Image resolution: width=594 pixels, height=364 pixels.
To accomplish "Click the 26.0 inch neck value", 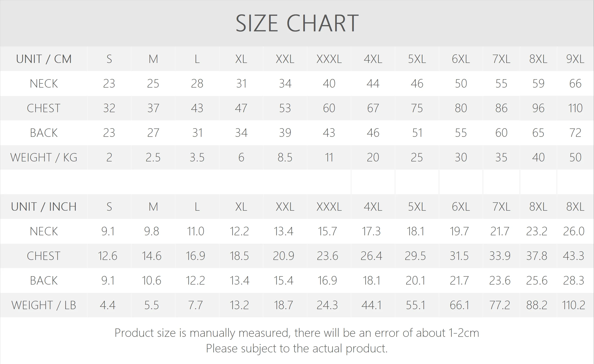I will tap(574, 231).
